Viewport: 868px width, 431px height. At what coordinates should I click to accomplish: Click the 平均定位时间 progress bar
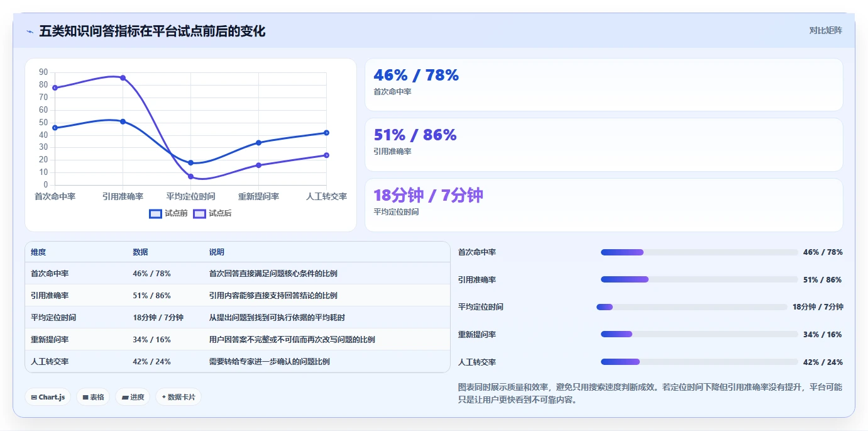691,307
